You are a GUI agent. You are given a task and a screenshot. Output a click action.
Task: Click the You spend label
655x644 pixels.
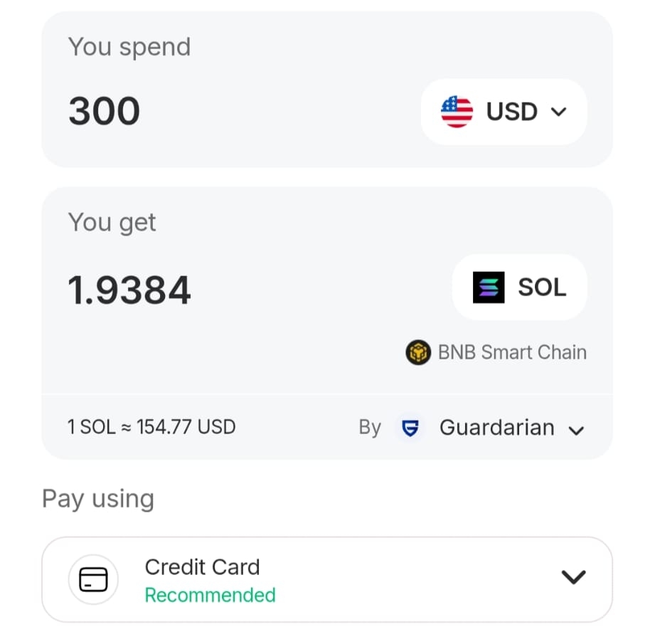129,47
